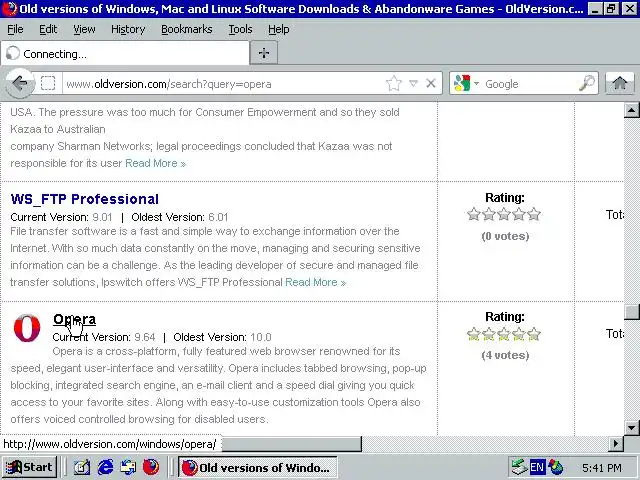Click the horizontal scrollbar right arrow
This screenshot has width=640, height=480.
tap(616, 444)
